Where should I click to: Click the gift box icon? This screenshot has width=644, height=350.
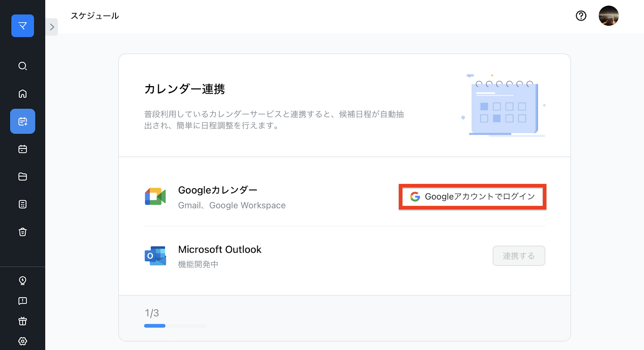coord(23,321)
